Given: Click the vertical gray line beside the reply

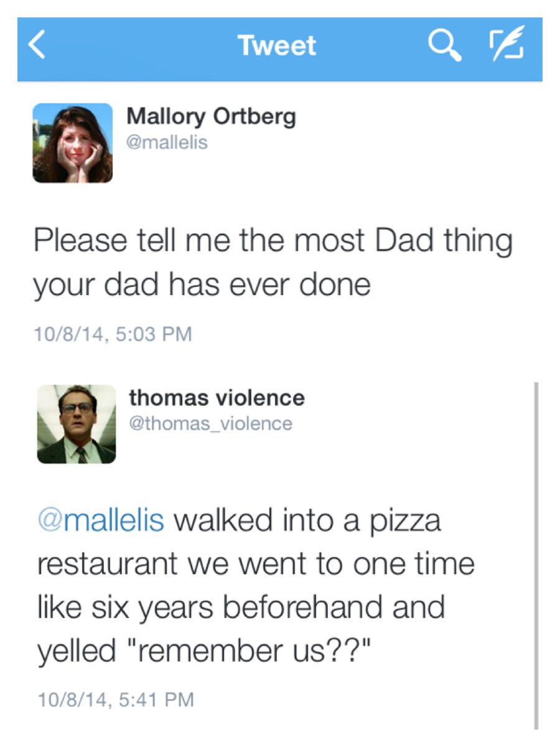Looking at the screenshot, I should click(x=535, y=554).
